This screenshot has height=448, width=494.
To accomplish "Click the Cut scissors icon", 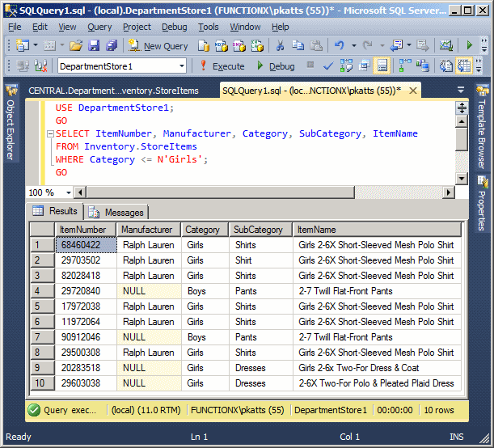I will tap(280, 45).
